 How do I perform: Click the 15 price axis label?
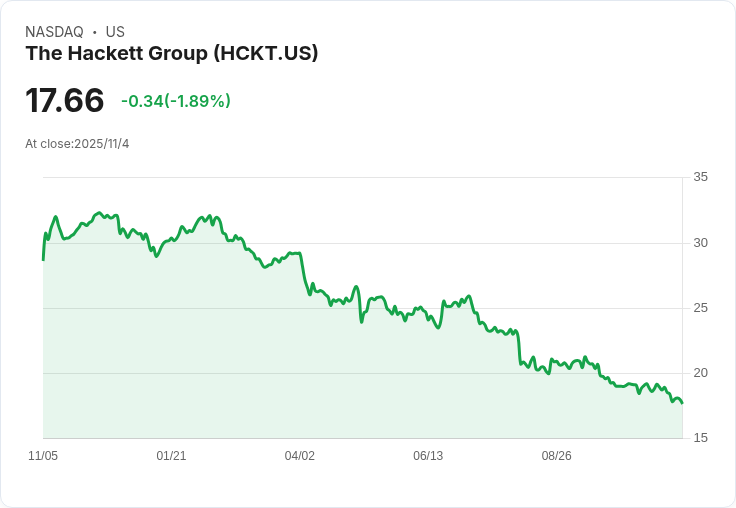(700, 438)
